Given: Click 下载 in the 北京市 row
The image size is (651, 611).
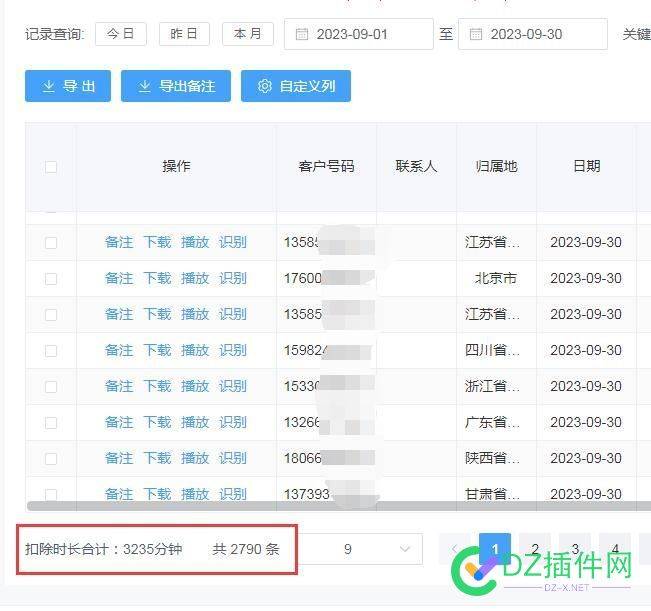Looking at the screenshot, I should pyautogui.click(x=157, y=278).
